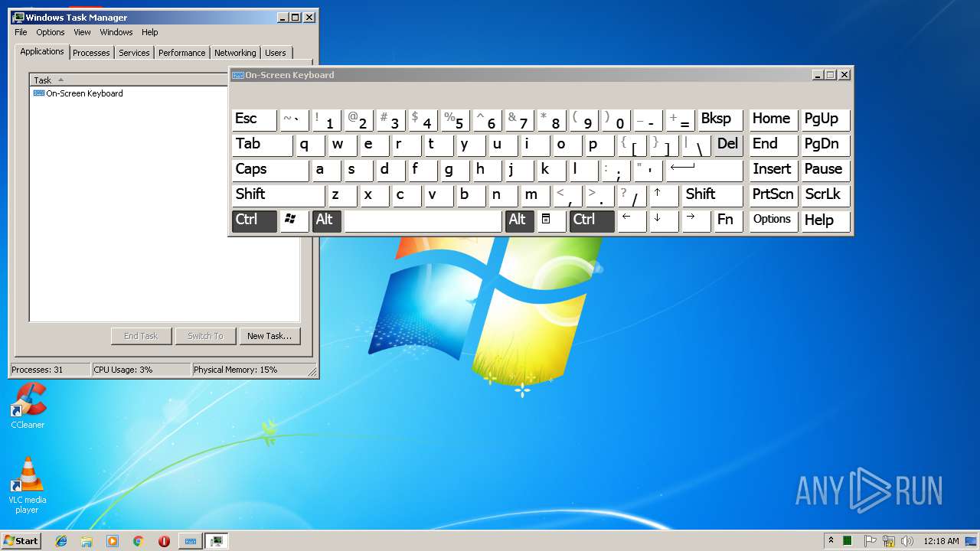
Task: Click the down arrow key
Action: [664, 220]
